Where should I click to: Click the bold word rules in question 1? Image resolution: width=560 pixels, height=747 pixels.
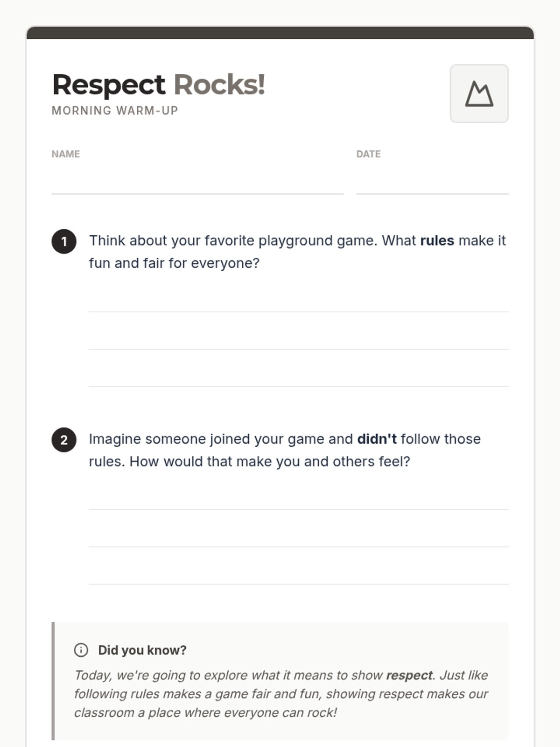tap(437, 240)
